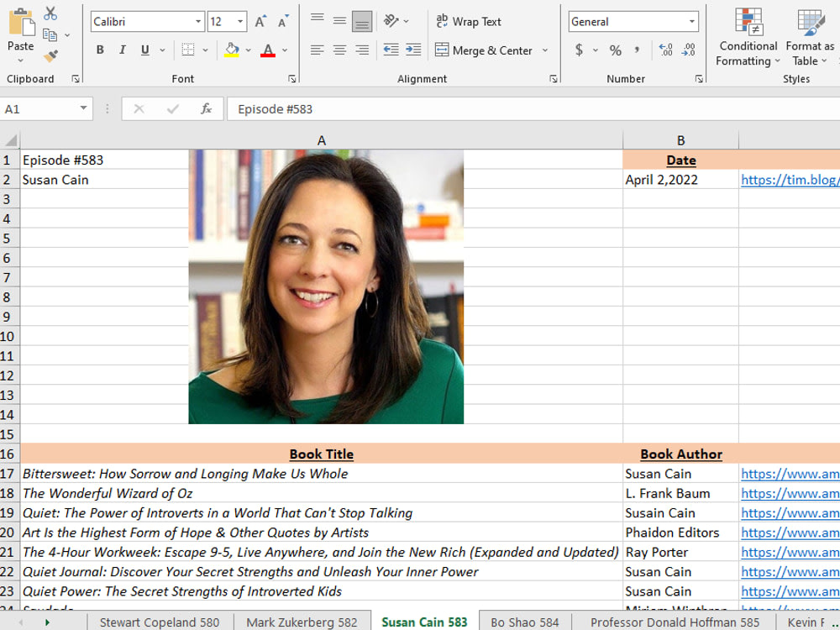Expand the accounting format currency arrow
The image size is (840, 630).
596,50
